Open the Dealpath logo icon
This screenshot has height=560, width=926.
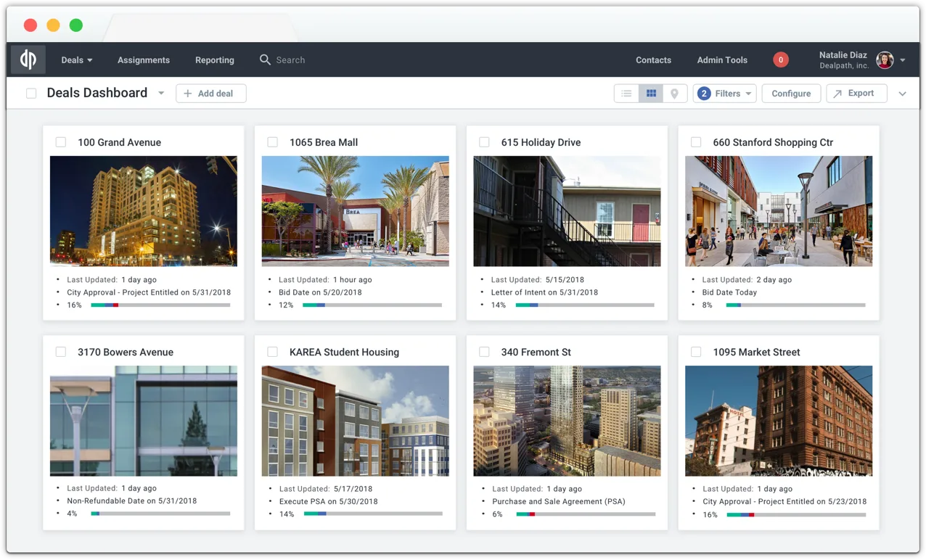(x=27, y=59)
